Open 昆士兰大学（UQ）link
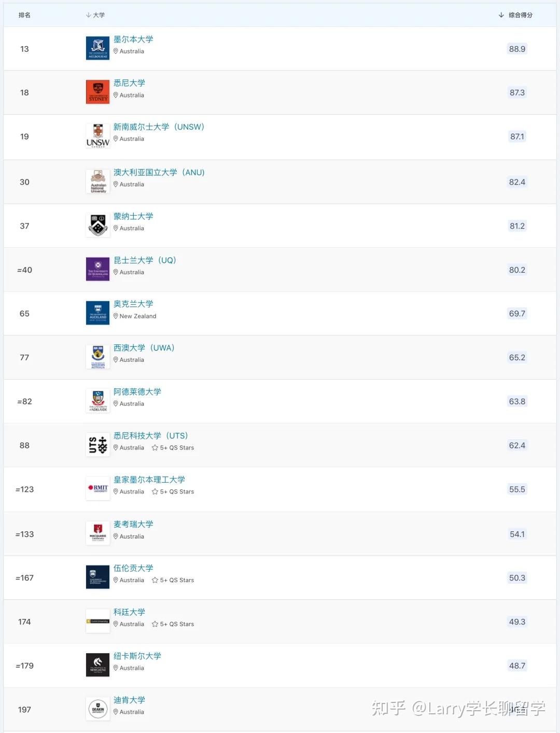Screen dimensions: 560x733 145,260
